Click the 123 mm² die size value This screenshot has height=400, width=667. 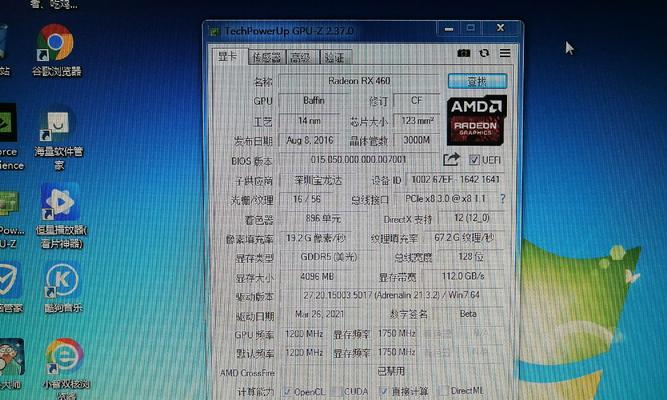pyautogui.click(x=417, y=121)
